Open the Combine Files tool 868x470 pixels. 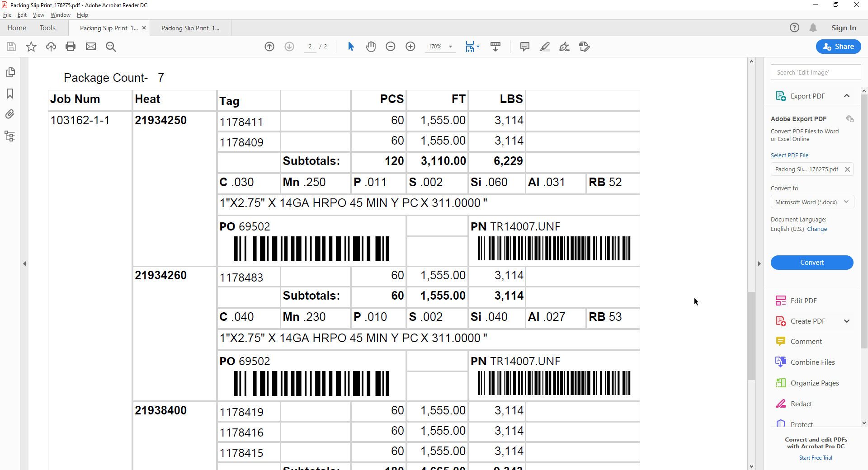point(812,362)
